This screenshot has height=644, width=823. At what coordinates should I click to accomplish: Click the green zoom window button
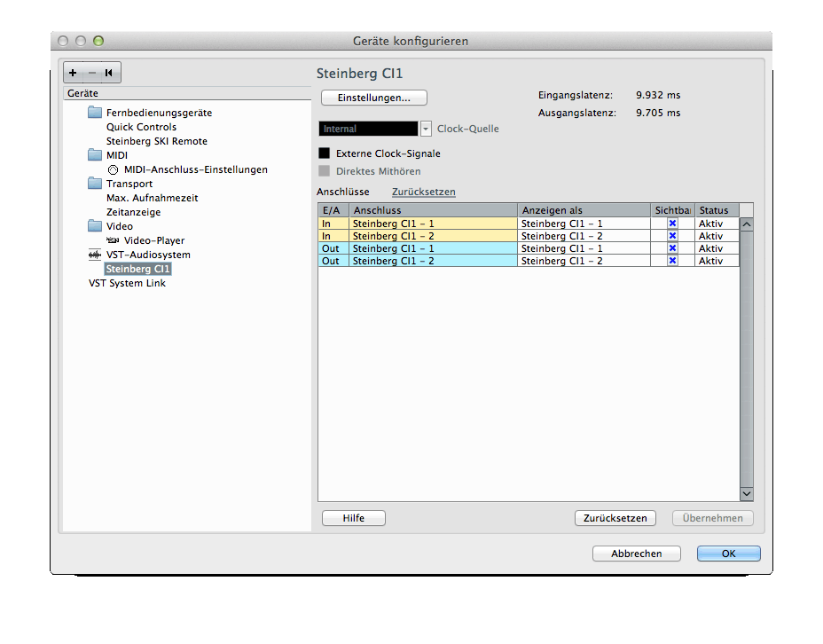click(x=98, y=41)
